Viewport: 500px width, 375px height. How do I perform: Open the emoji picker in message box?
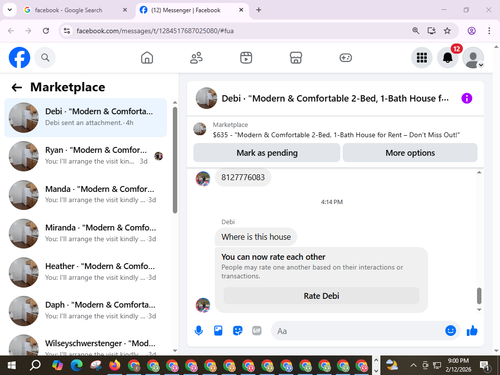click(450, 330)
